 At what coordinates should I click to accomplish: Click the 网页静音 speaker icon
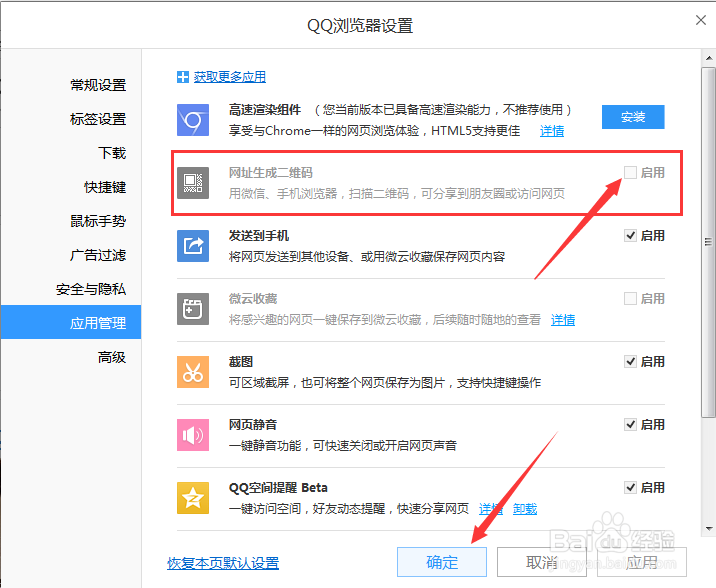pyautogui.click(x=193, y=435)
